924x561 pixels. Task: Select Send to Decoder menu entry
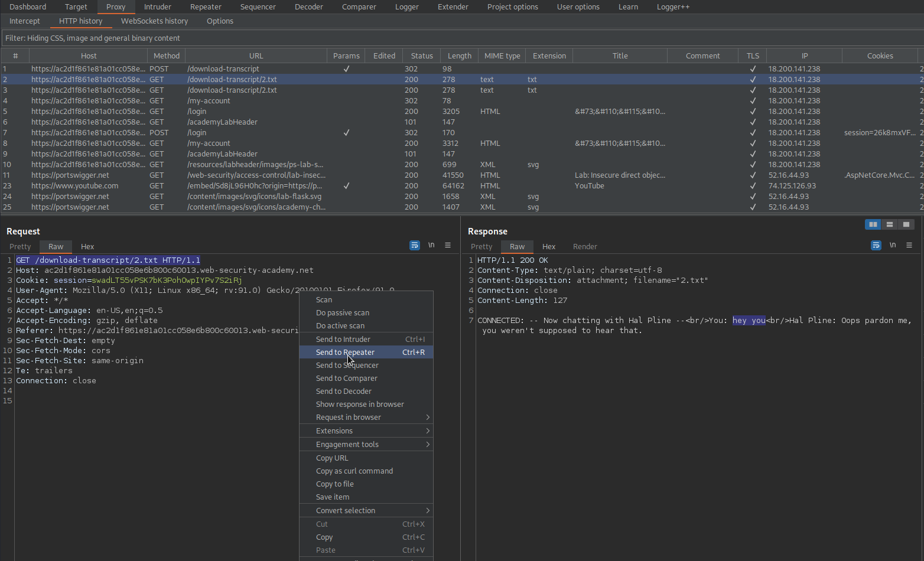(x=366, y=392)
